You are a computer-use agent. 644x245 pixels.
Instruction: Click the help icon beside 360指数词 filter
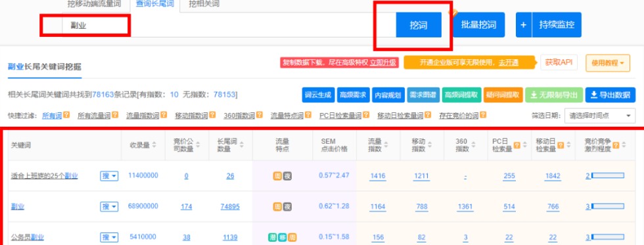[x=259, y=116]
